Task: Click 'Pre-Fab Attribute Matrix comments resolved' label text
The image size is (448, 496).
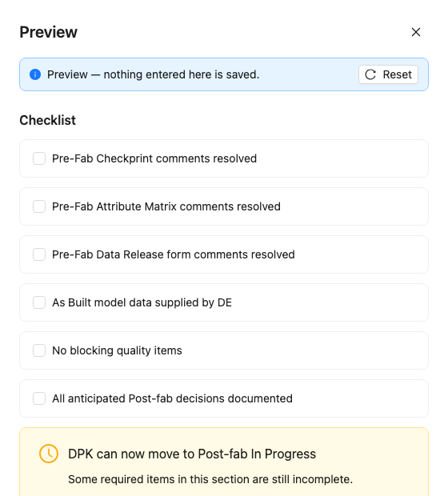Action: [x=166, y=206]
